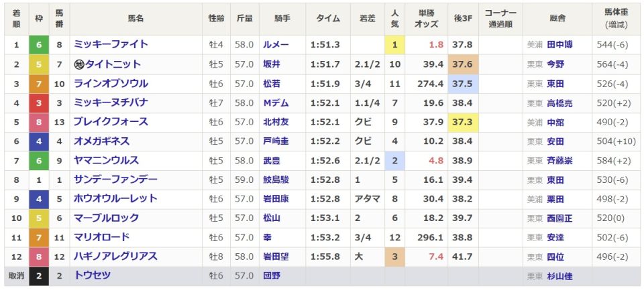Image resolution: width=644 pixels, height=292 pixels.
Task: Open horse link ハギノアレグリアス
Action: [115, 257]
